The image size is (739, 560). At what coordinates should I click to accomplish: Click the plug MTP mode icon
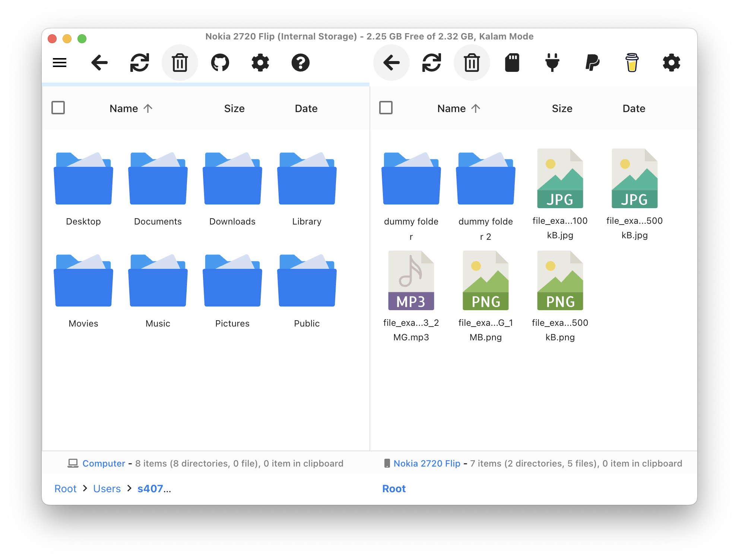click(552, 63)
